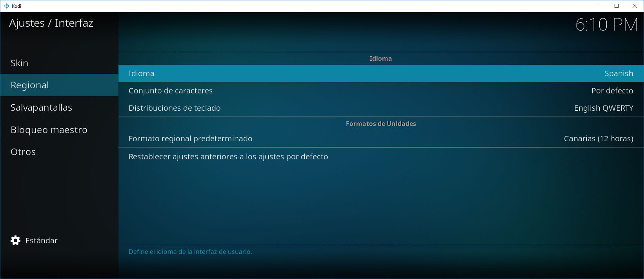Viewport: 644px width, 279px height.
Task: Open the Salvapantallas category
Action: point(59,108)
